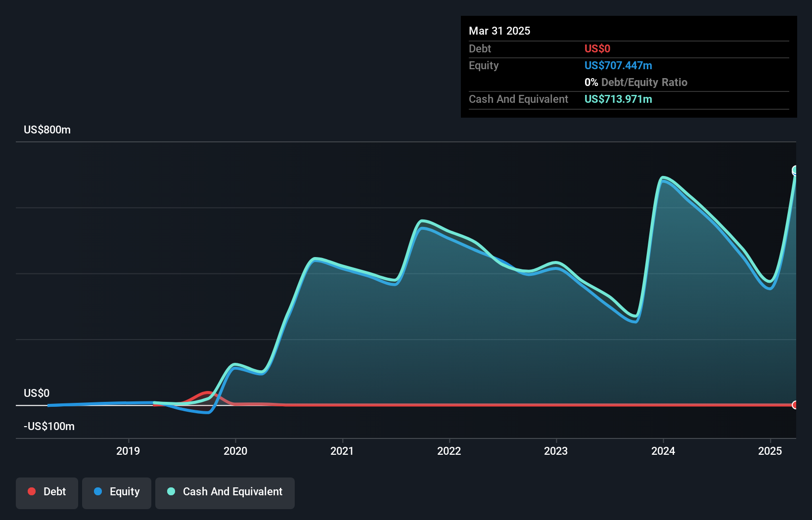Image resolution: width=812 pixels, height=520 pixels.
Task: Click the 2022 x-axis label
Action: pyautogui.click(x=449, y=451)
